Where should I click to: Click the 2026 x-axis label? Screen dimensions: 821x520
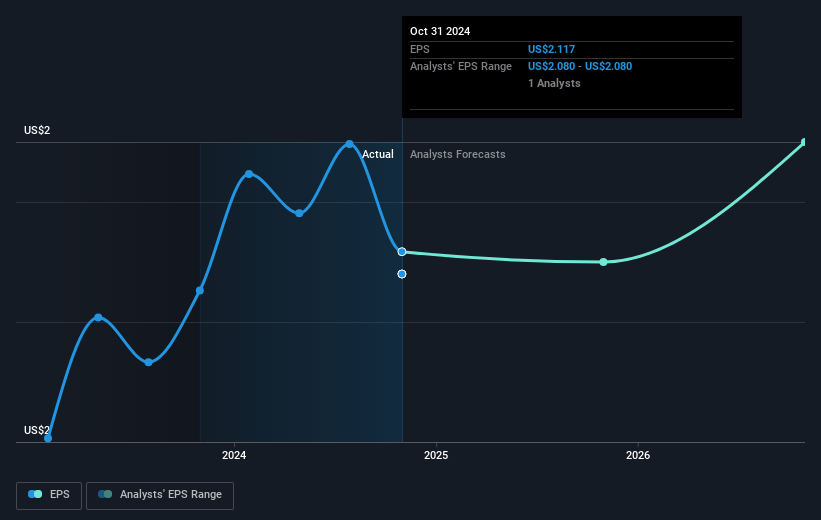point(638,455)
